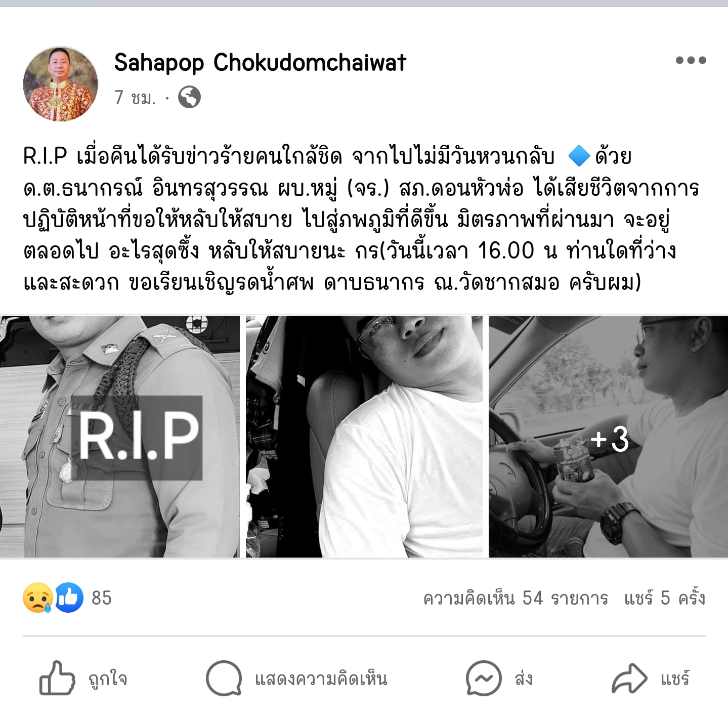The width and height of the screenshot is (728, 722).
Task: Open the +3 more photos thumbnail
Action: (x=608, y=437)
